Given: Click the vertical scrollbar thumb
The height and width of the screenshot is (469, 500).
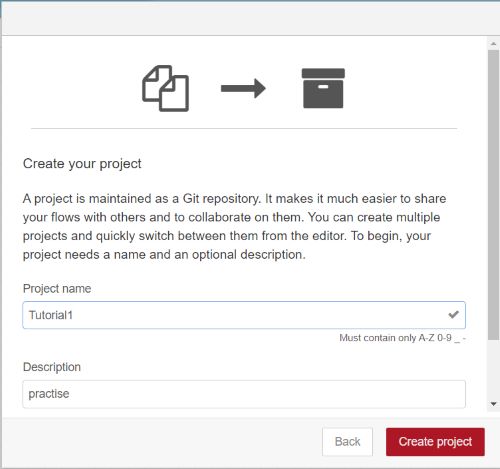Looking at the screenshot, I should tap(493, 195).
